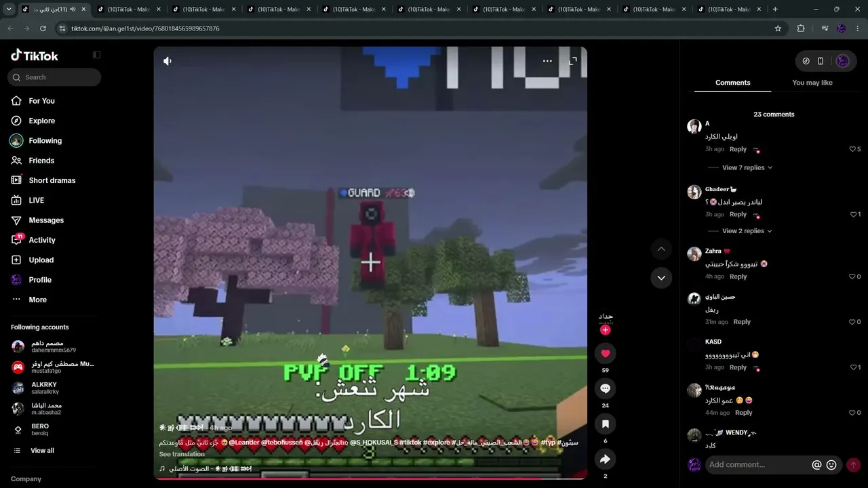Go to the For You feed
This screenshot has width=868, height=488.
coord(41,101)
